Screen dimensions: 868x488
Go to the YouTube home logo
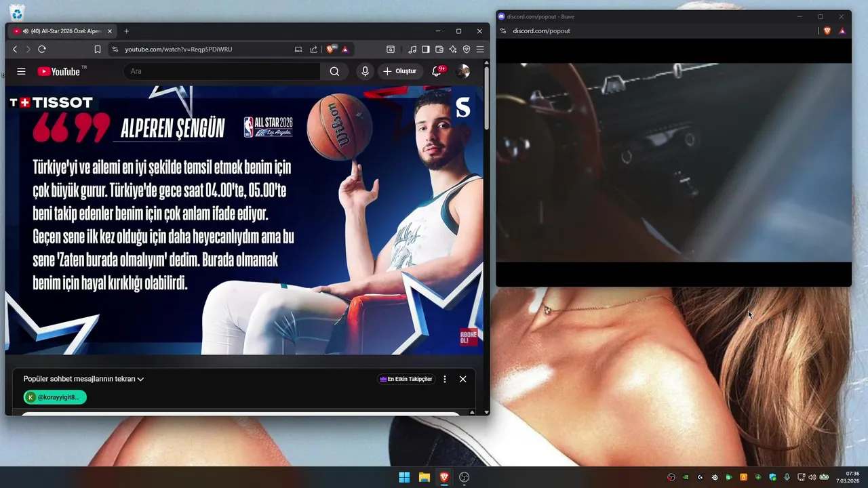(59, 71)
